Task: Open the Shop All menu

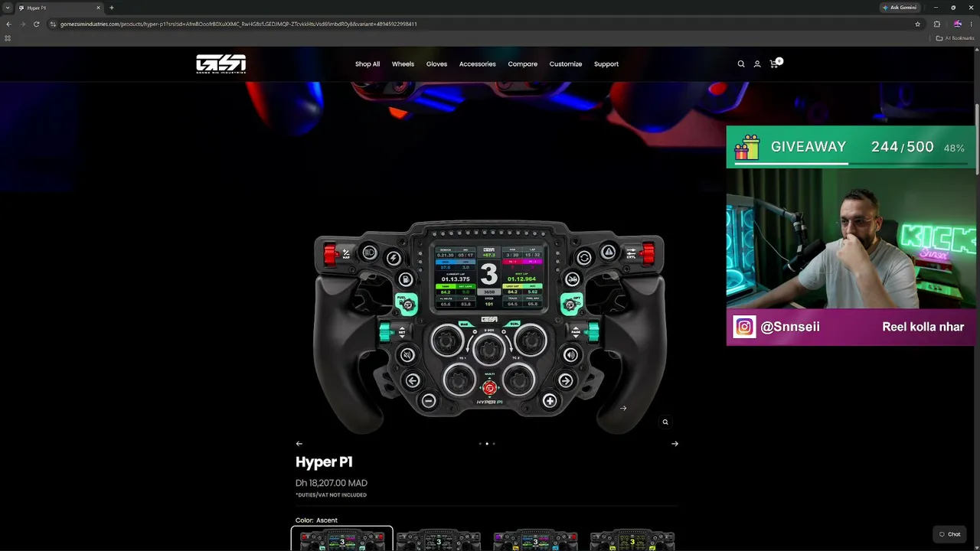Action: point(367,64)
